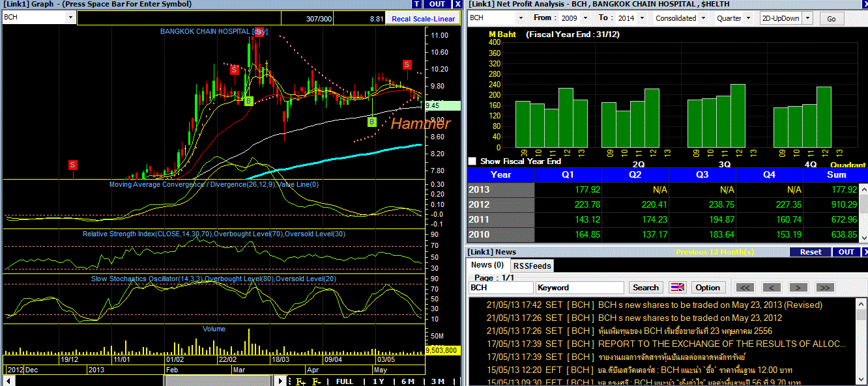Screen dimensions: 868x386
Task: Click the current price label 9.45
Action: [442, 105]
